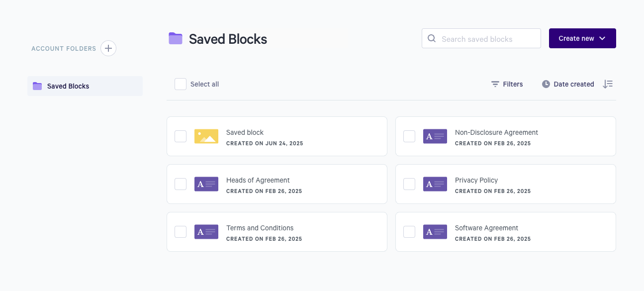Click created date under Software Agreement
644x291 pixels.
(x=493, y=239)
